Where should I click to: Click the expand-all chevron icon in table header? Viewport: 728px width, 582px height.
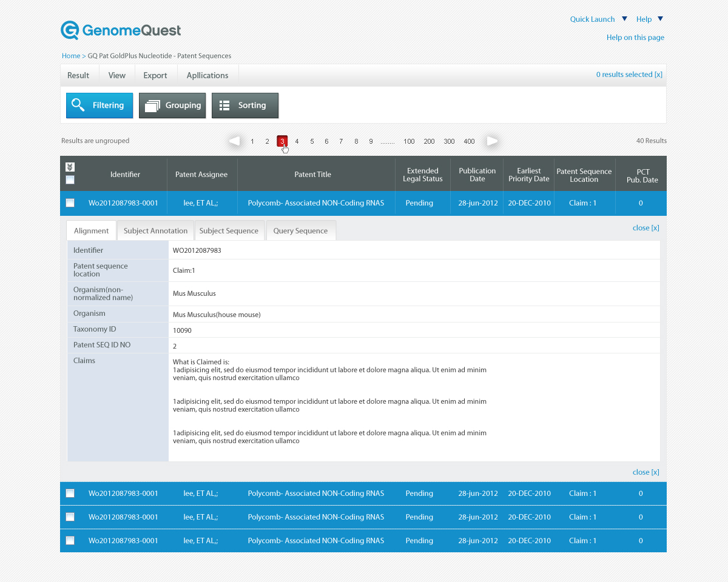(70, 167)
